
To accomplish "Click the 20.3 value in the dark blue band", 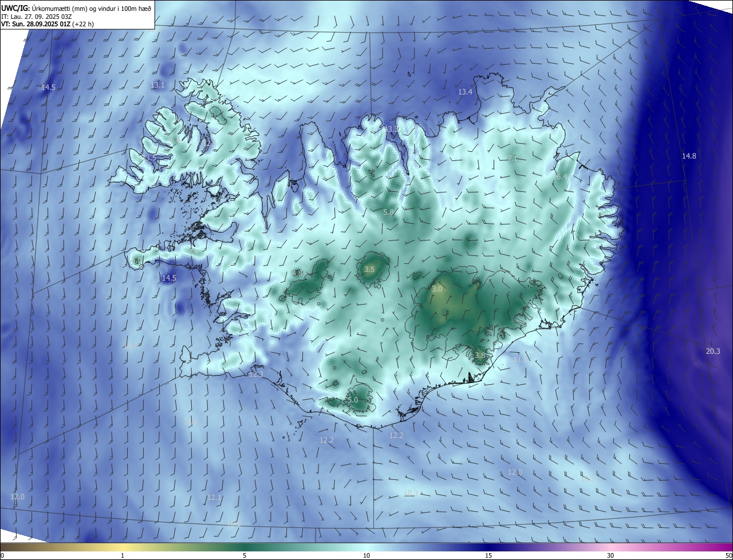I will click(713, 351).
